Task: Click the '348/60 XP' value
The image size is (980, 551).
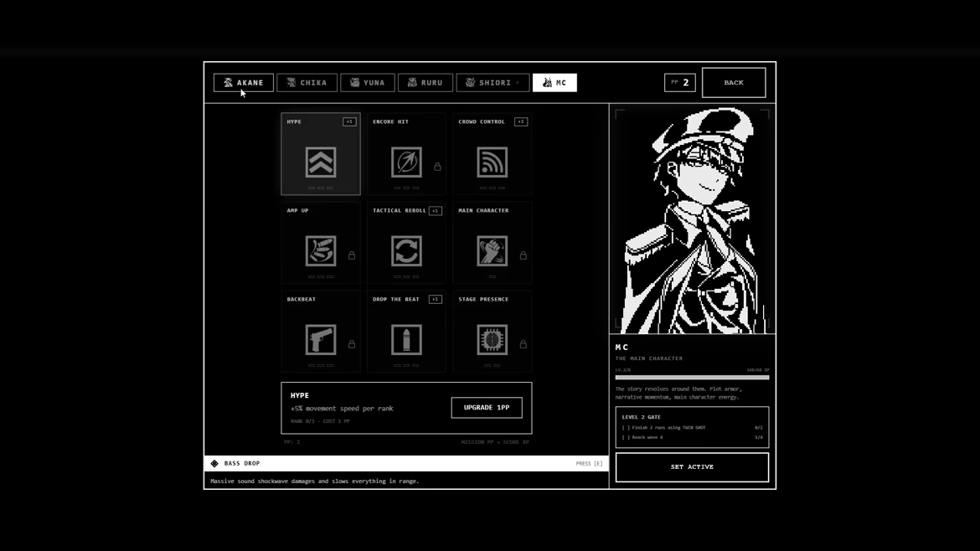Action: pyautogui.click(x=757, y=370)
